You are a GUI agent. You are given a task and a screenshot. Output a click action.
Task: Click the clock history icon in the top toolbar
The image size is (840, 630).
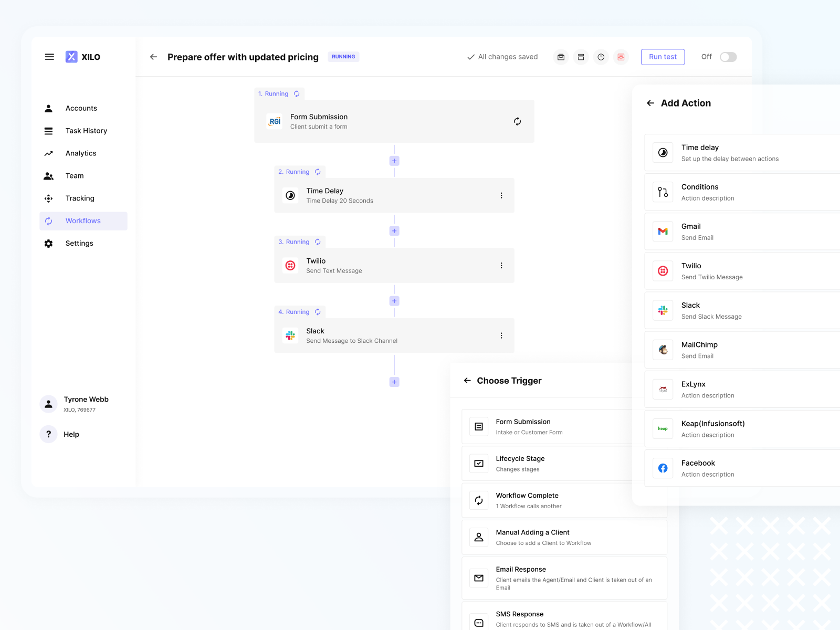click(x=601, y=57)
